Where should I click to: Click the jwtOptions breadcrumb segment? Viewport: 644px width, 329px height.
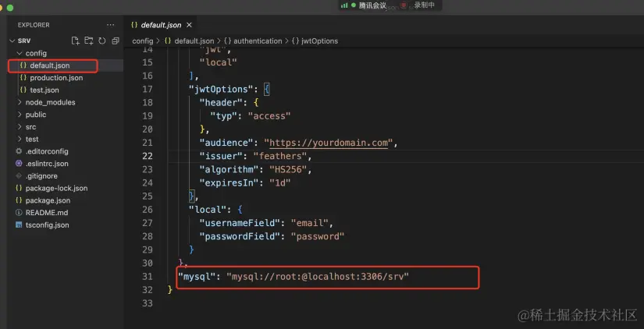click(x=319, y=41)
